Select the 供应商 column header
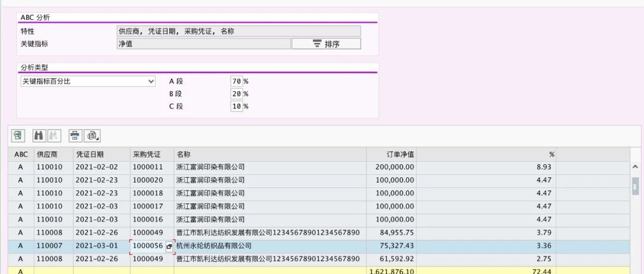 point(54,154)
